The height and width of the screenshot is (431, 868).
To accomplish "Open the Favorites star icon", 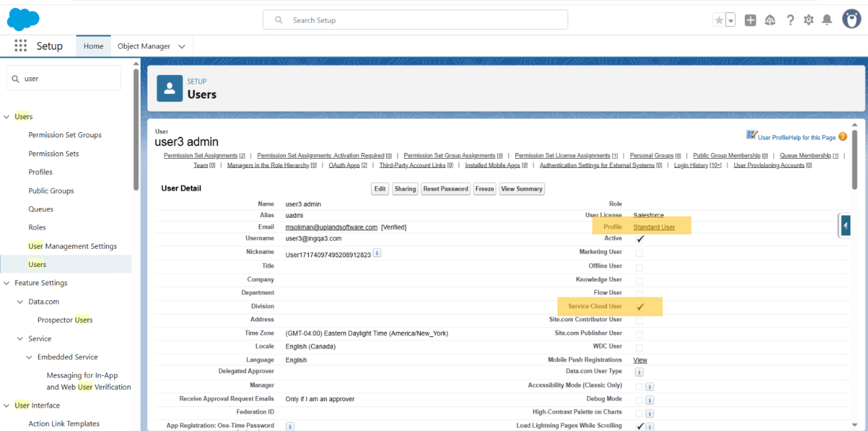I will [x=719, y=20].
